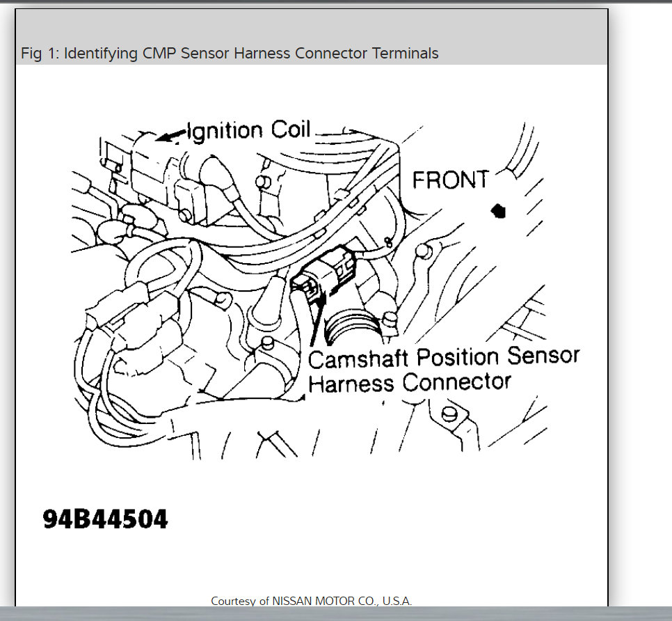Click the engine diagram illustration
Image resolution: width=672 pixels, height=621 pixels.
tap(326, 290)
